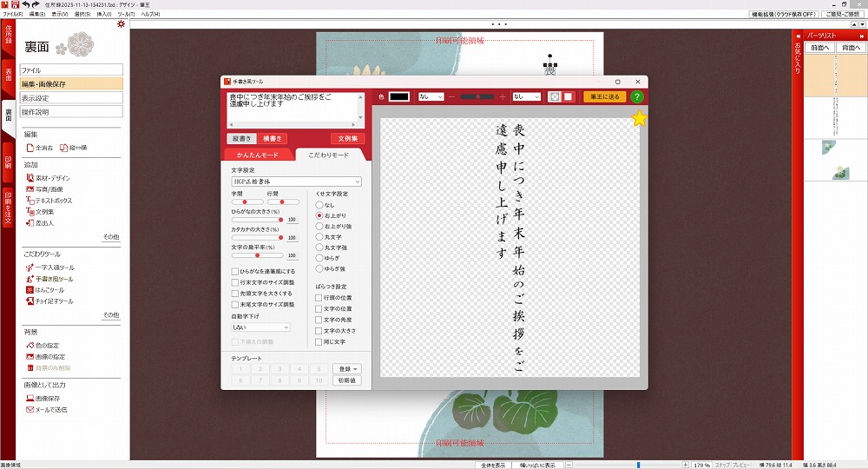Click the yellow star favorite icon
The width and height of the screenshot is (868, 469).
click(640, 118)
